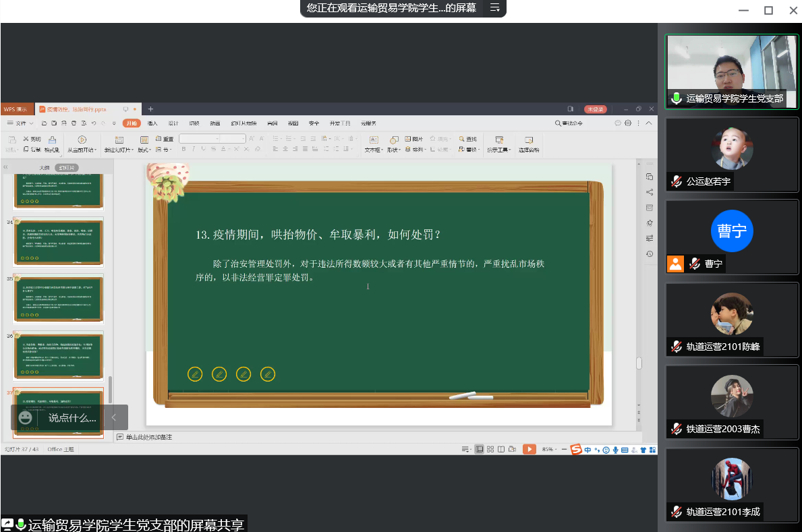Toggle bold formatting in ribbon

pos(183,149)
